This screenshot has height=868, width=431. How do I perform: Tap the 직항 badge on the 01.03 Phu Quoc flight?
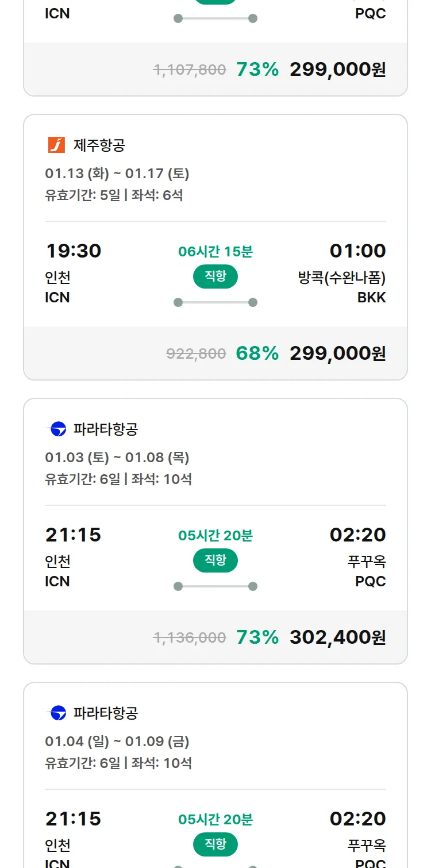tap(215, 560)
